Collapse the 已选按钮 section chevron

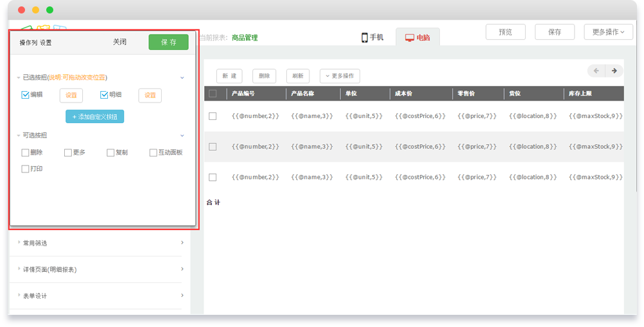[x=182, y=78]
